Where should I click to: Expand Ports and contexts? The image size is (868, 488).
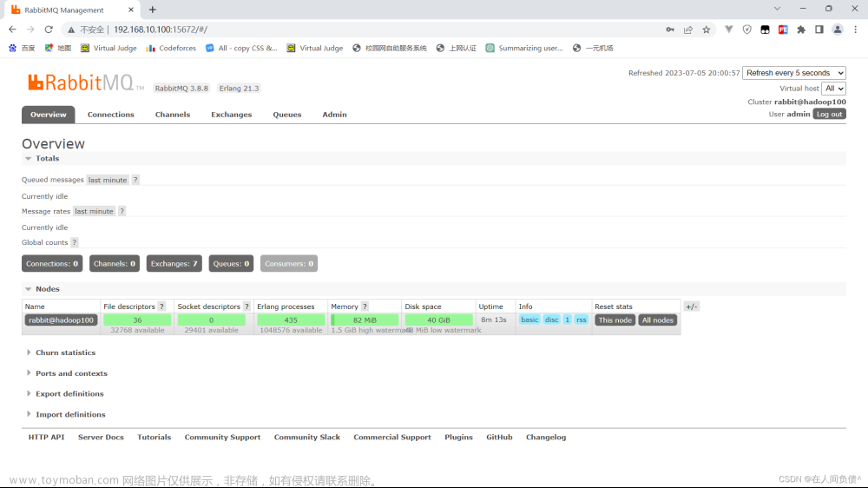click(x=67, y=373)
